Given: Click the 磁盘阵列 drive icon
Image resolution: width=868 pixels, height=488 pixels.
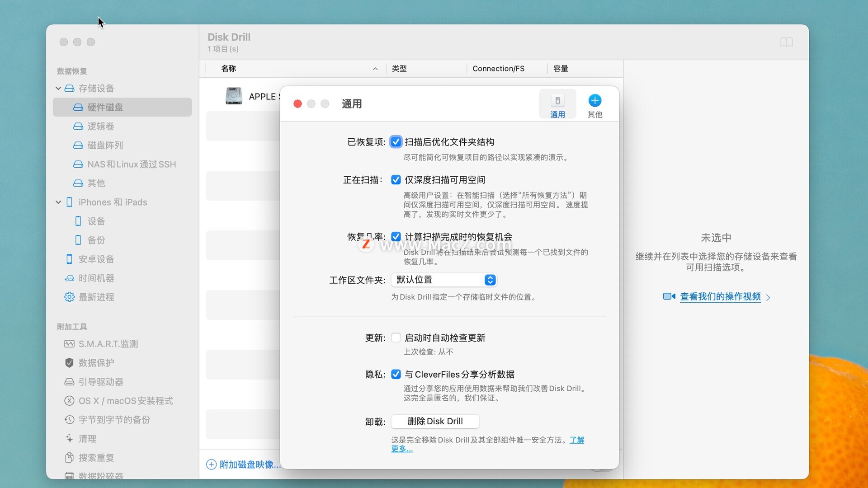Looking at the screenshot, I should click(78, 145).
